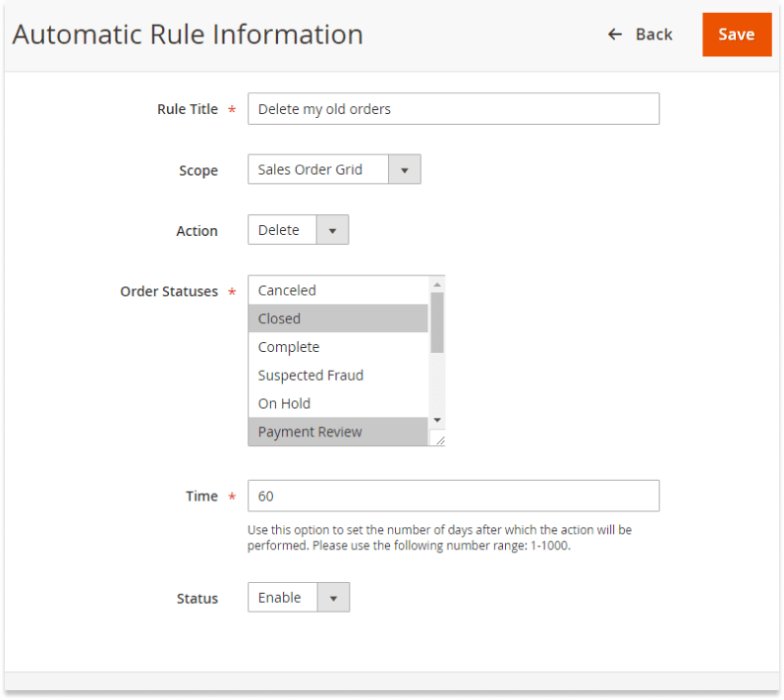Select Canceled in Order Statuses list

pyautogui.click(x=338, y=290)
